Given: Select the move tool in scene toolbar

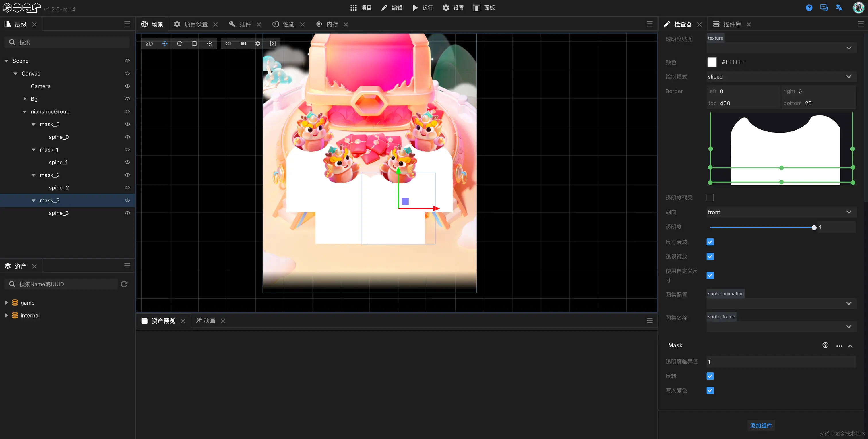Looking at the screenshot, I should (165, 43).
